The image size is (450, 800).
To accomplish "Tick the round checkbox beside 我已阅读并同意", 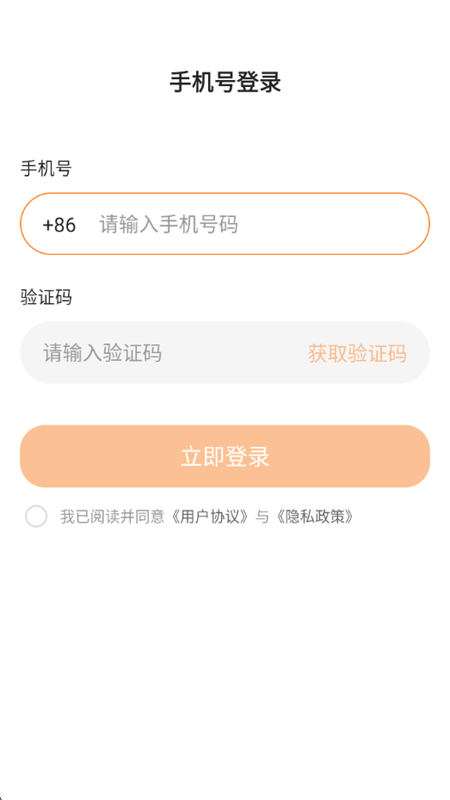I will (x=36, y=516).
